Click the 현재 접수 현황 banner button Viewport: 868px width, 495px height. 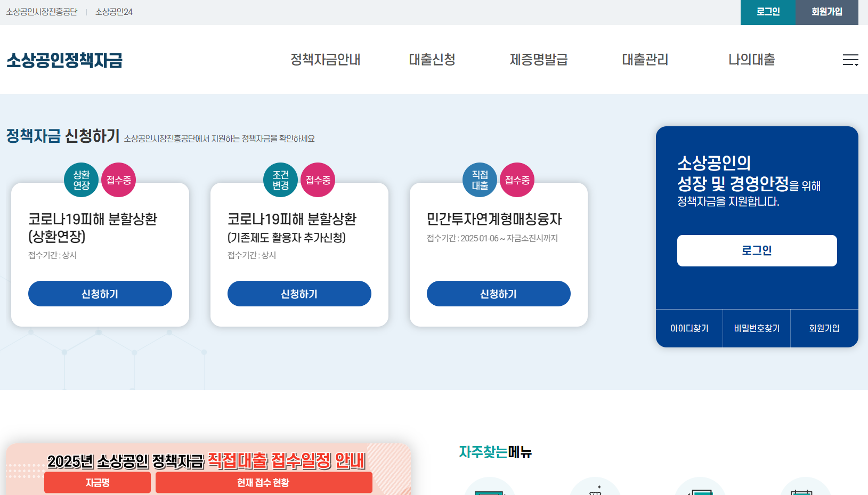(x=264, y=483)
